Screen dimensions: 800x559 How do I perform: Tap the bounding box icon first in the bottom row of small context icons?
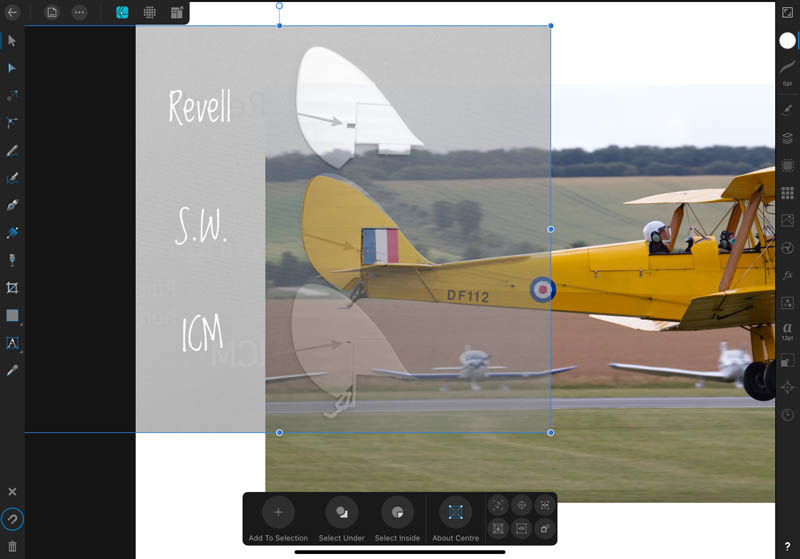(498, 528)
